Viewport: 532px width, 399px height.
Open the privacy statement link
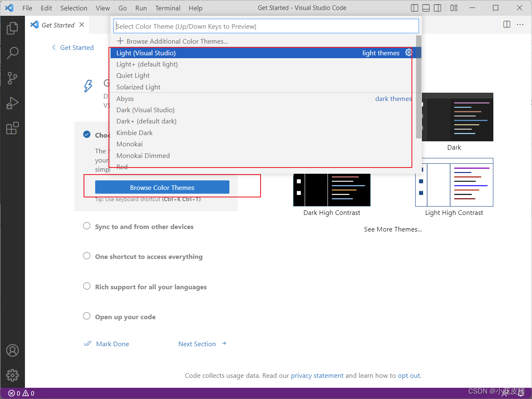point(317,375)
